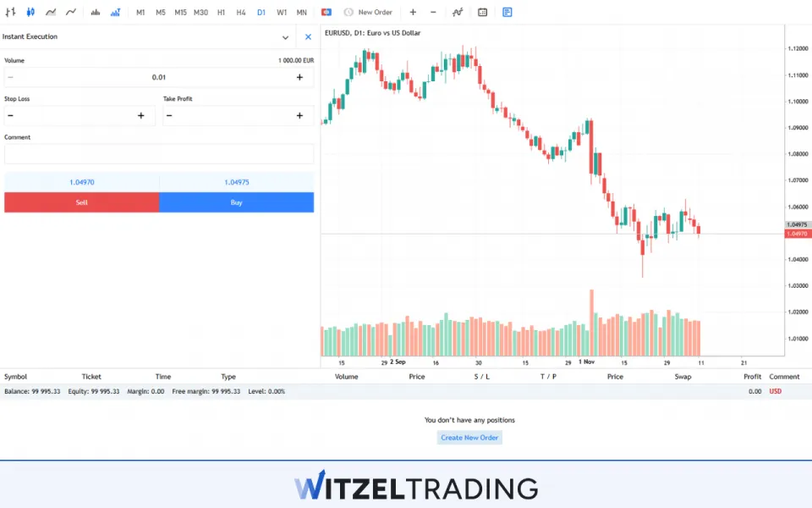Select the D1 timeframe tab
The image size is (812, 508).
[x=261, y=12]
